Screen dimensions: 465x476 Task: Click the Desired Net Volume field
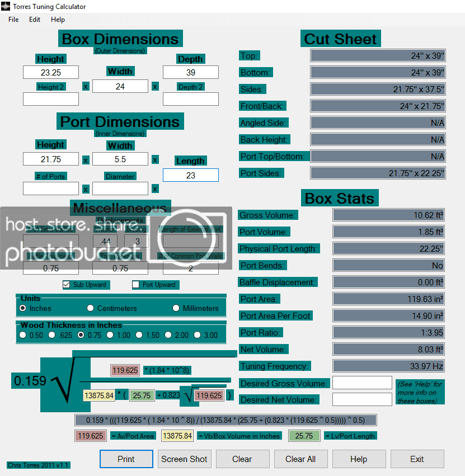362,399
